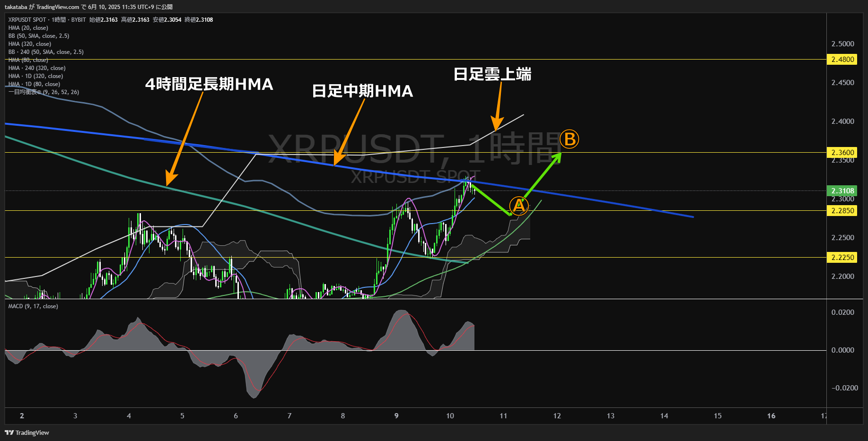Click date 14 on the time axis
Image resolution: width=868 pixels, height=441 pixels.
(664, 416)
